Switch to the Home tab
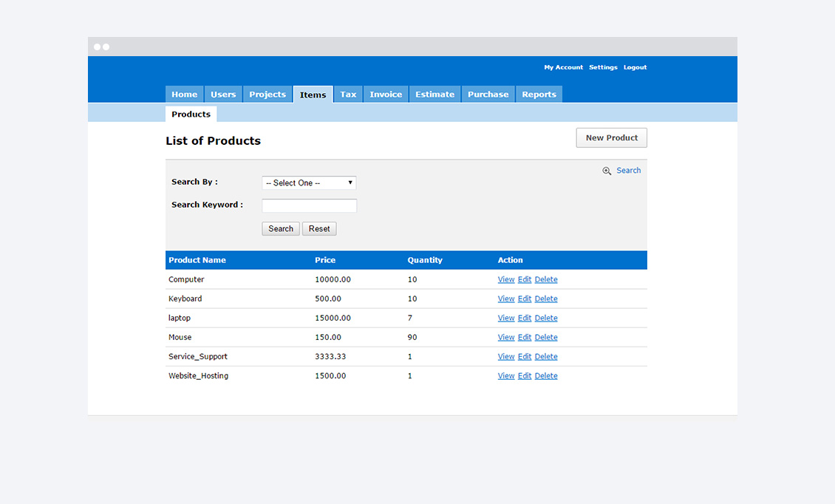This screenshot has height=504, width=835. (x=184, y=95)
